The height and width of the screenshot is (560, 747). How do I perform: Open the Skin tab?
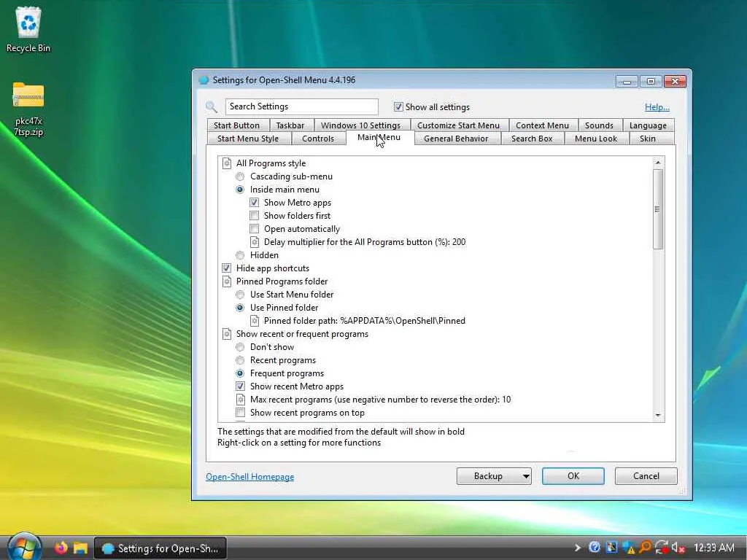point(648,139)
